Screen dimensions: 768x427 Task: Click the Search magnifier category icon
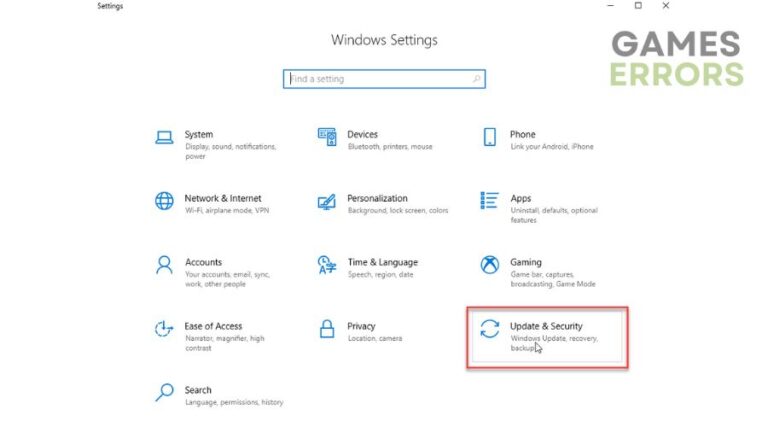[164, 393]
